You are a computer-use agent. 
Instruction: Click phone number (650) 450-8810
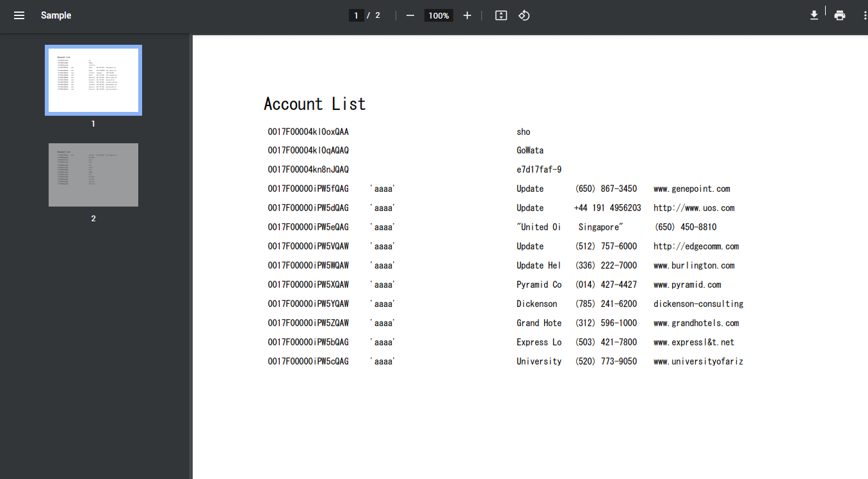pos(686,227)
